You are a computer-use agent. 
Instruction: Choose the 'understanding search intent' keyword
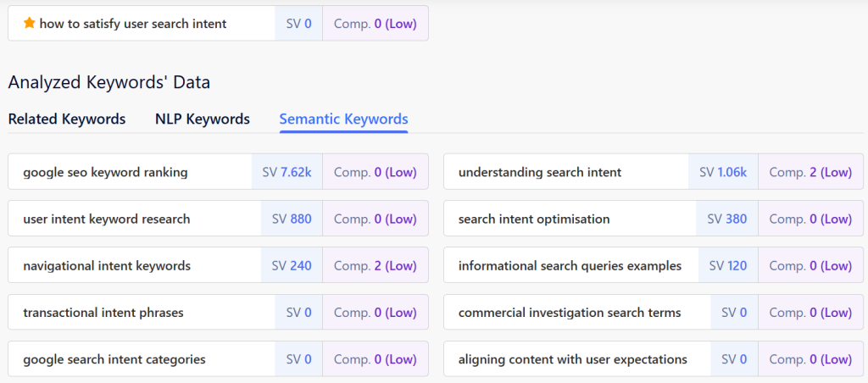coord(540,173)
